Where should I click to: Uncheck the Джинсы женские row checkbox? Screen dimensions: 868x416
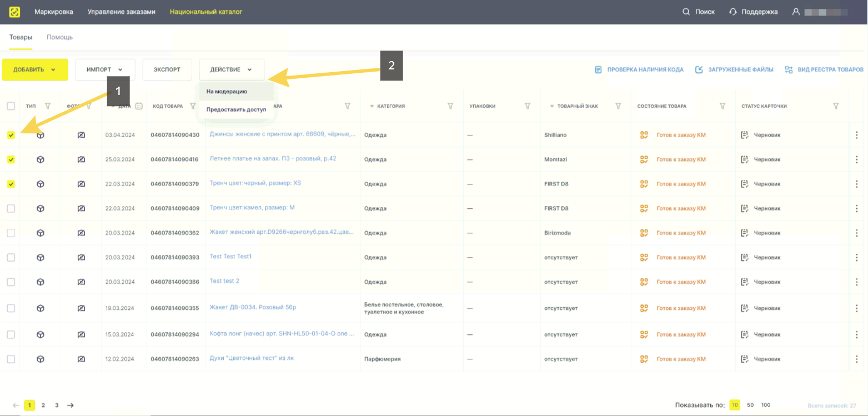11,135
